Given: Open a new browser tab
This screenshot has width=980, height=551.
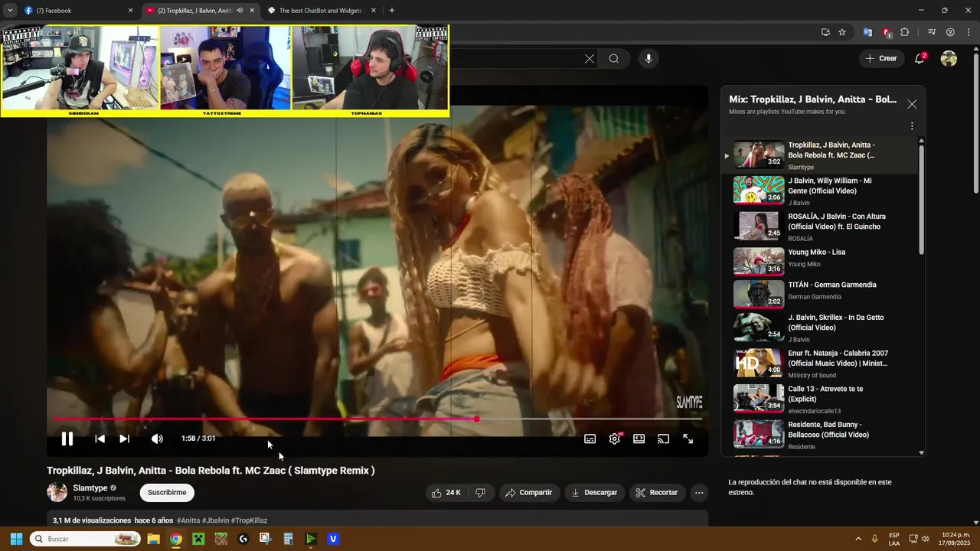Looking at the screenshot, I should pos(392,11).
